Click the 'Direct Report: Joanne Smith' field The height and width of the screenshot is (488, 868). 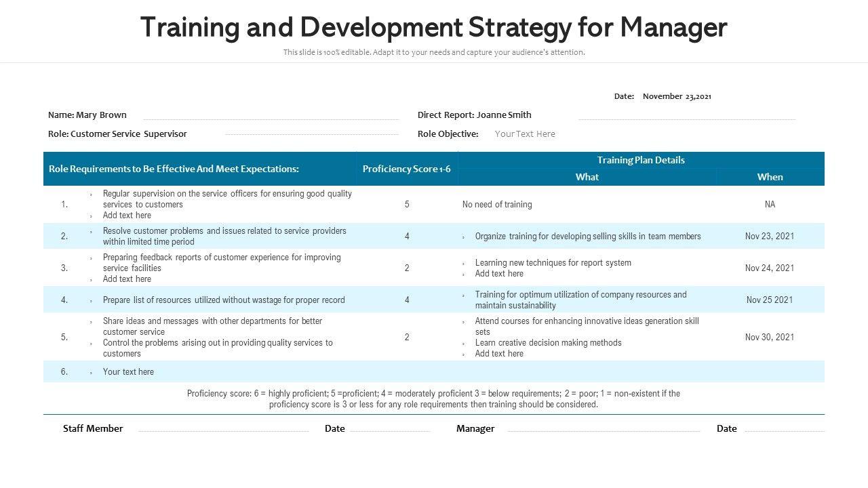[x=474, y=115]
